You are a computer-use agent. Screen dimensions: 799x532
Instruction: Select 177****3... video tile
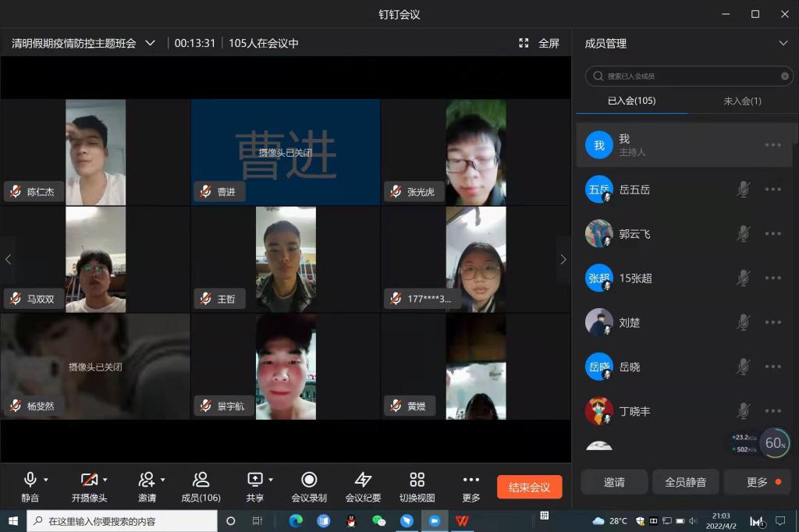click(476, 260)
